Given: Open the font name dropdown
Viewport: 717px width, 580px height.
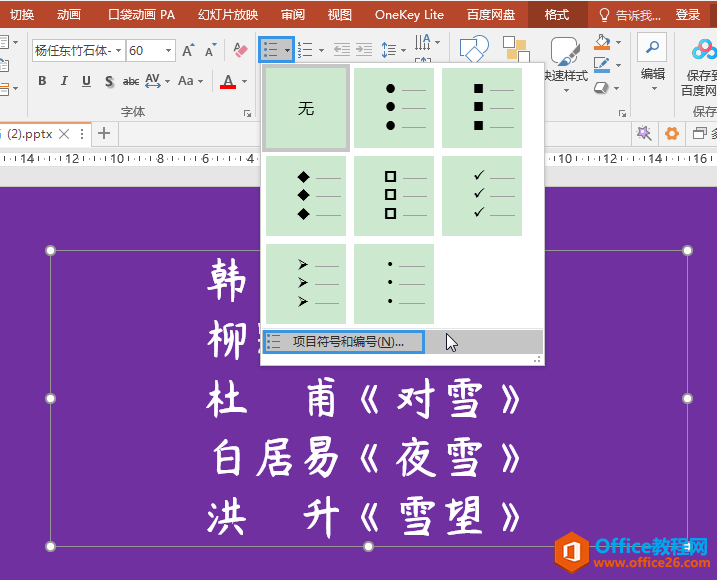Looking at the screenshot, I should click(x=118, y=50).
